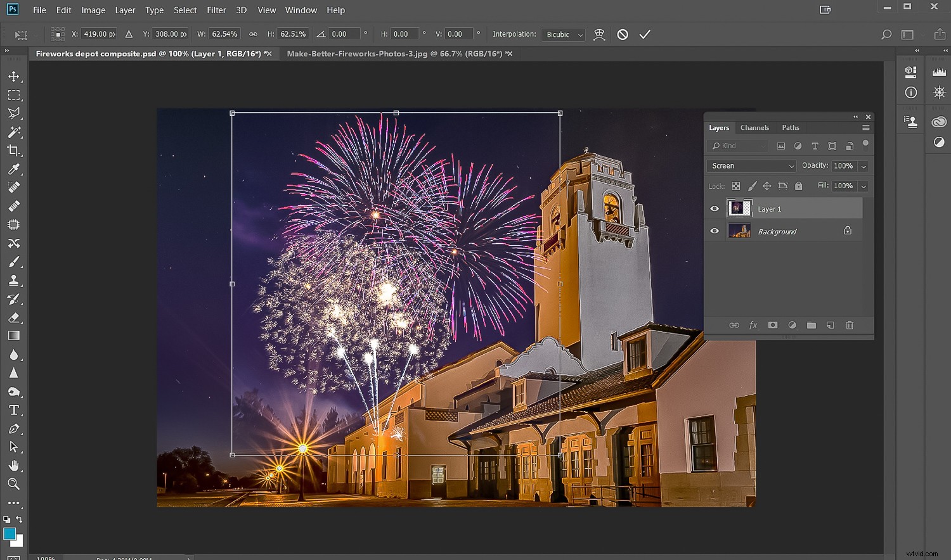Image resolution: width=951 pixels, height=560 pixels.
Task: Toggle aspect ratio link between width and height
Action: pyautogui.click(x=253, y=34)
